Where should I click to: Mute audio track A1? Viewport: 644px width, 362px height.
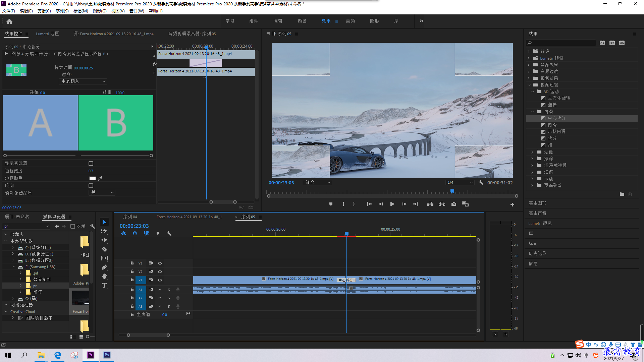click(x=160, y=290)
